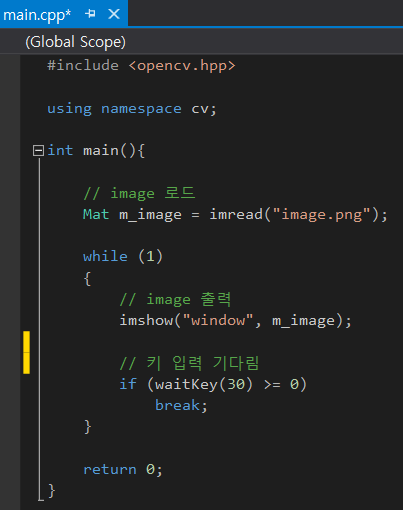This screenshot has height=510, width=403.
Task: Click the opening brace after while
Action: click(x=87, y=279)
